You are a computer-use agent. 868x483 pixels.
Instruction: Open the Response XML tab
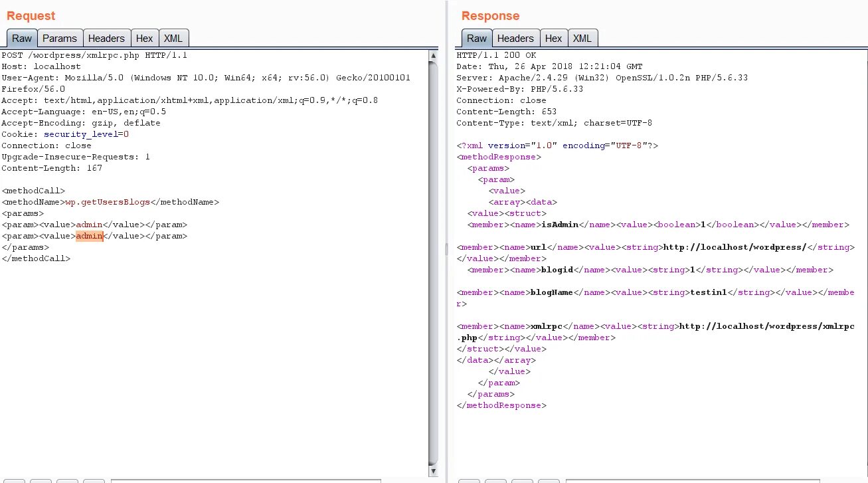(x=582, y=38)
